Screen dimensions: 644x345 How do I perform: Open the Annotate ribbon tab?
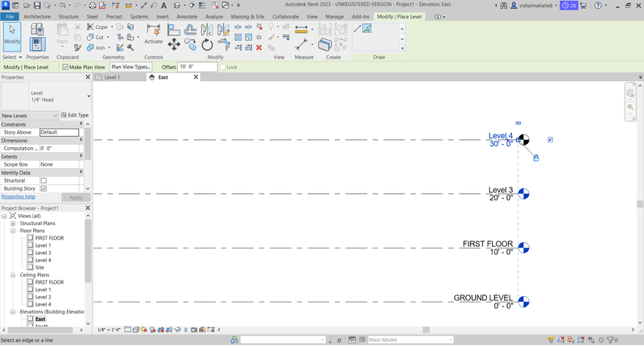187,17
